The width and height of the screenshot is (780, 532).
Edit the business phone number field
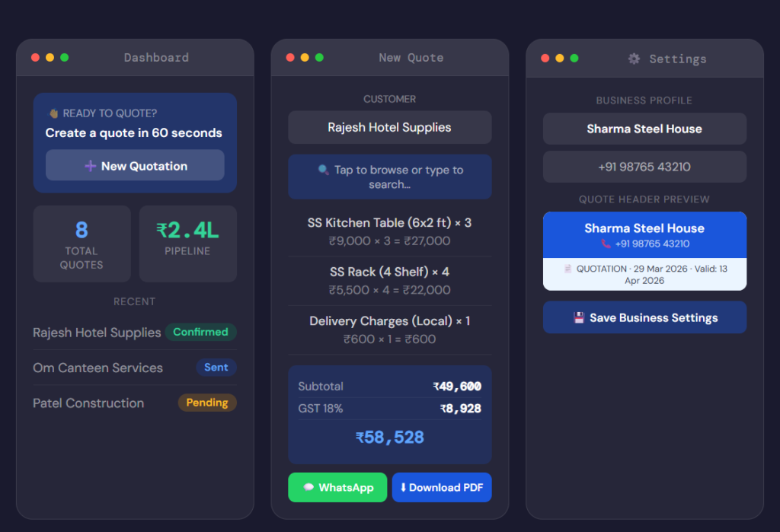point(644,167)
